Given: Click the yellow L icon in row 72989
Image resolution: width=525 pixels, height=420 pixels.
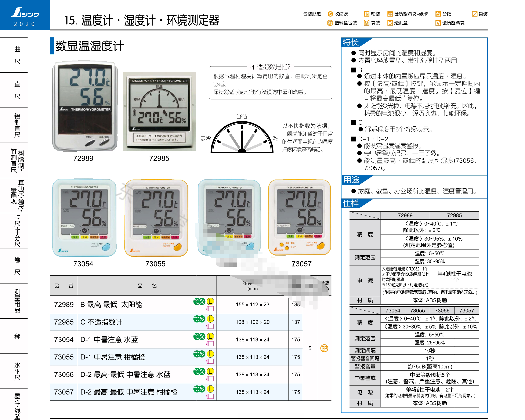Looking at the screenshot, I should pyautogui.click(x=210, y=301).
